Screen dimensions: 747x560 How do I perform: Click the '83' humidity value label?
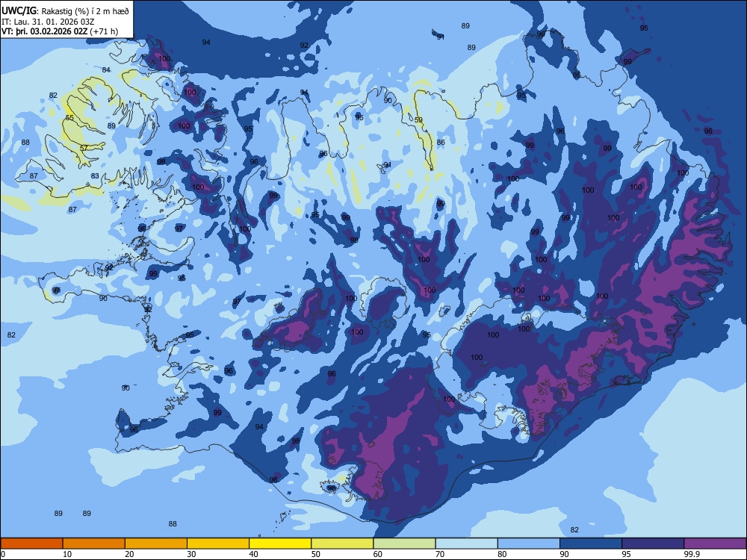95,175
